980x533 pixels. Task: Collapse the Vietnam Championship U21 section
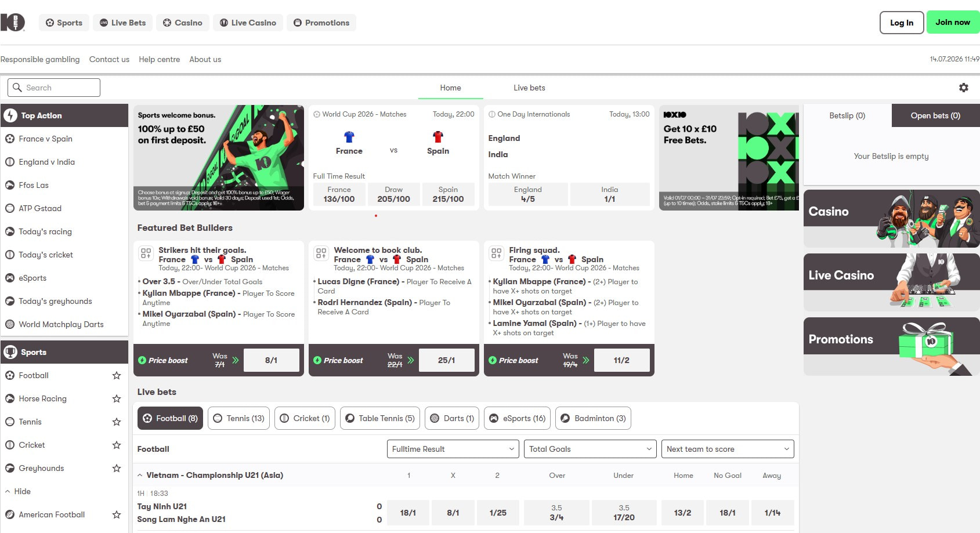click(x=140, y=475)
